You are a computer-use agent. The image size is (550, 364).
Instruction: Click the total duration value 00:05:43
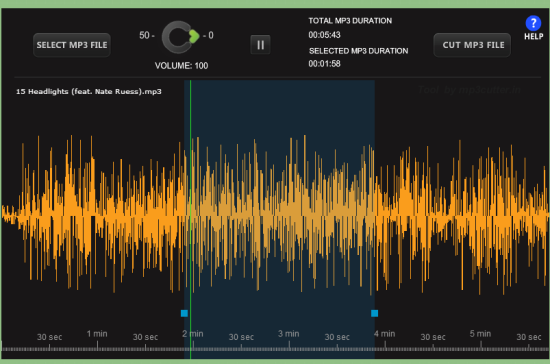click(x=324, y=35)
